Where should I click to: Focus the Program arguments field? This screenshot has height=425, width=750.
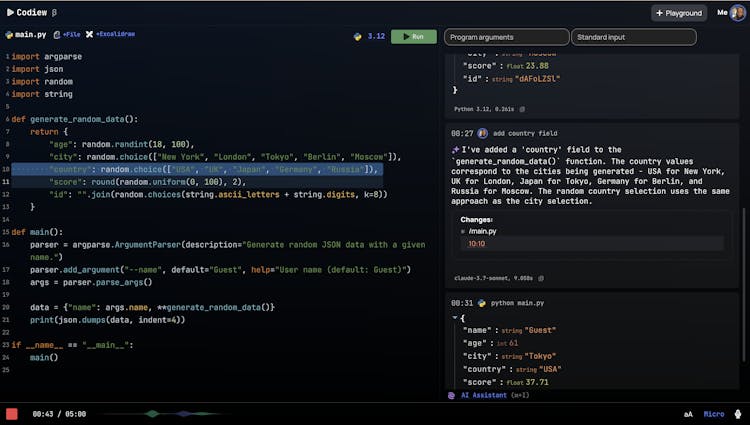(x=507, y=37)
